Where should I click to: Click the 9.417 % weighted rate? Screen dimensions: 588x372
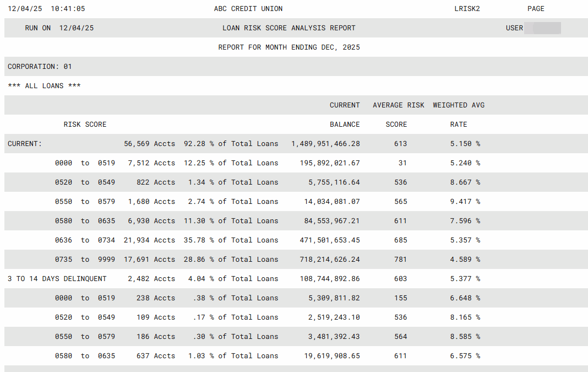[x=465, y=202]
